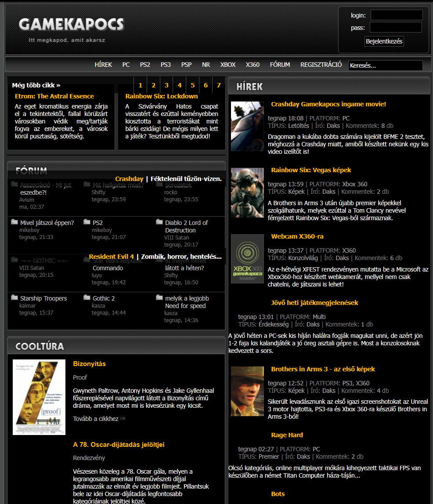
Task: Open Etrom: The Astral Essence article
Action: tap(54, 96)
